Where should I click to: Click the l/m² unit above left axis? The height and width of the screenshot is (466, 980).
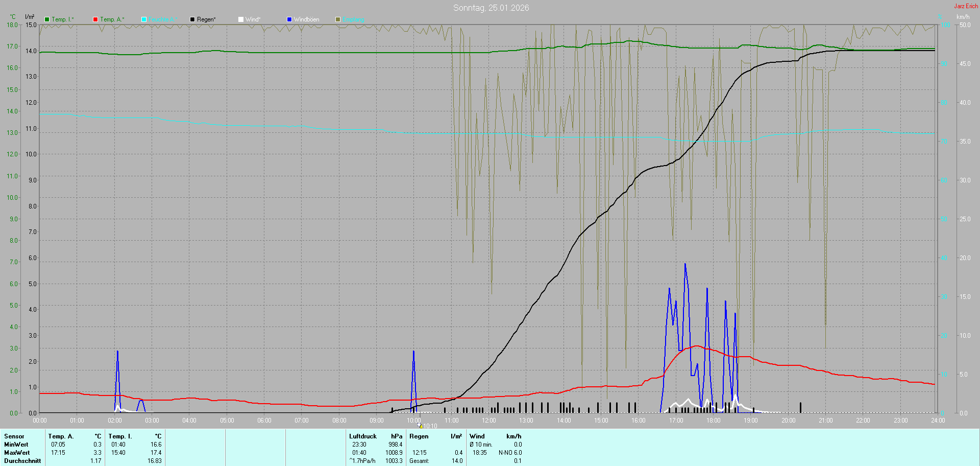click(30, 17)
